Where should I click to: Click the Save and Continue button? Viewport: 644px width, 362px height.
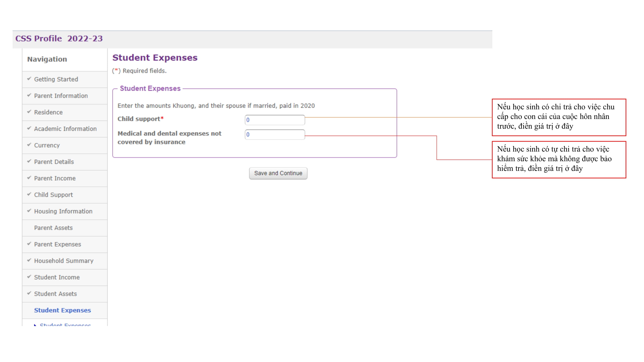point(278,173)
